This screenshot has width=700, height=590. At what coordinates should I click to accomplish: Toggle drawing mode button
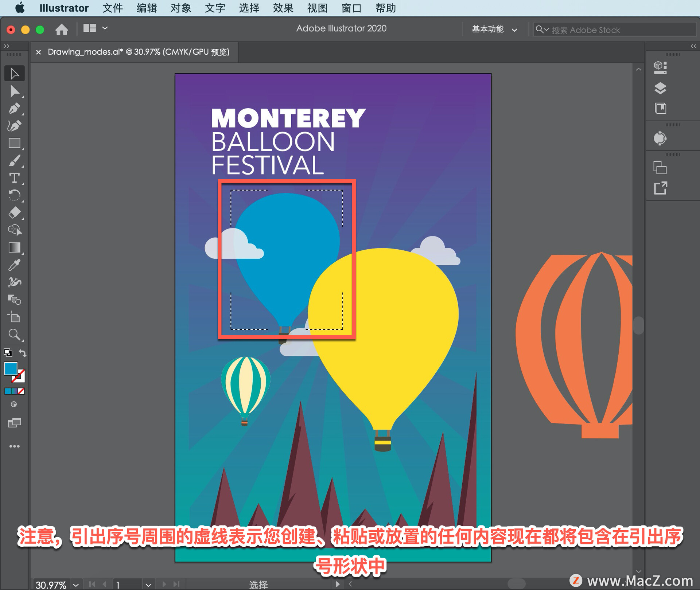coord(14,405)
